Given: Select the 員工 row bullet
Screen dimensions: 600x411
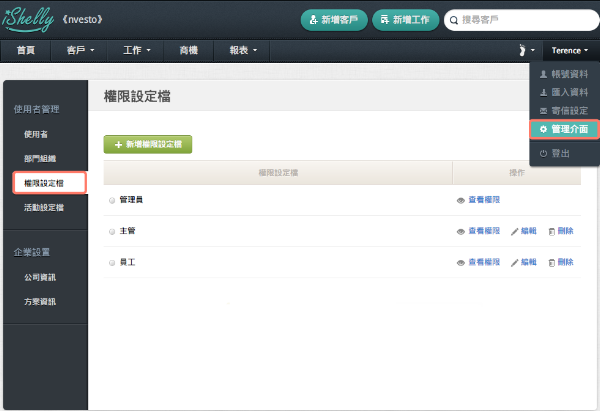Looking at the screenshot, I should pos(112,262).
